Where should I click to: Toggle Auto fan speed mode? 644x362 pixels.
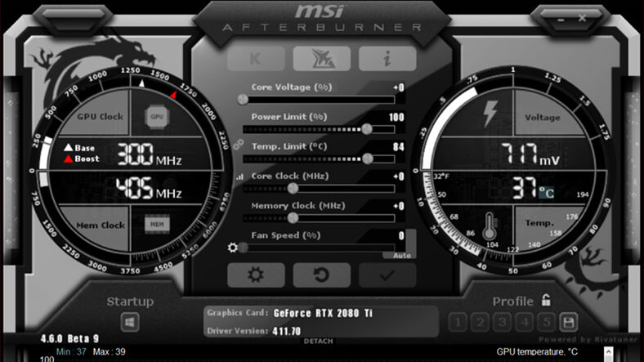click(402, 255)
